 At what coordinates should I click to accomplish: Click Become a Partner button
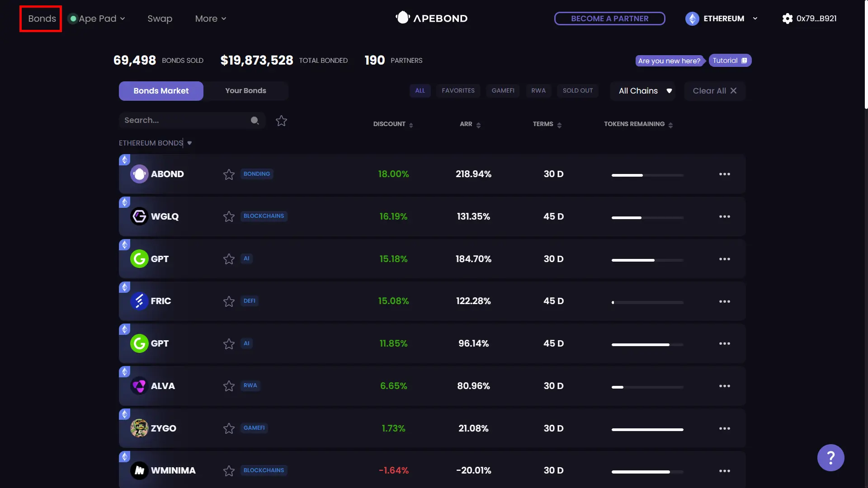pos(609,19)
